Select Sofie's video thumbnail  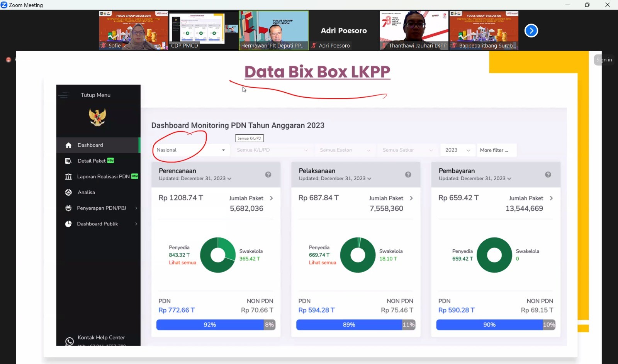[134, 30]
